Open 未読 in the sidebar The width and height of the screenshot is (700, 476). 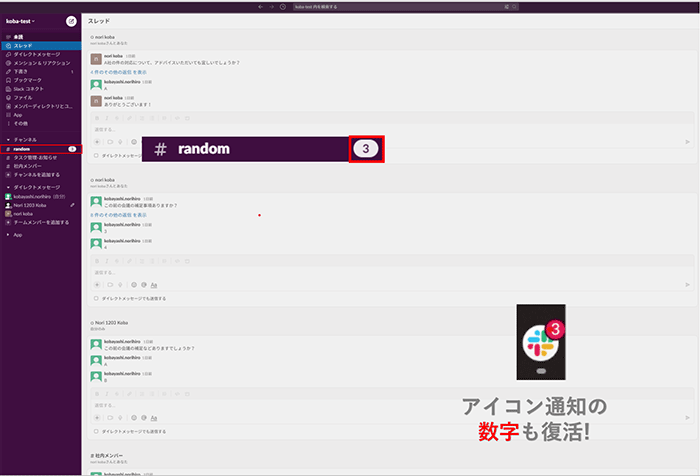(x=41, y=37)
